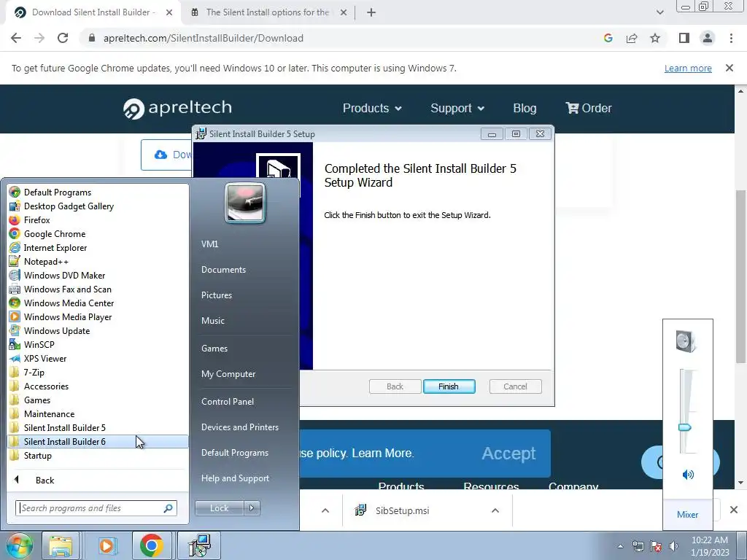The image size is (747, 560).
Task: Reload the current page
Action: [63, 38]
